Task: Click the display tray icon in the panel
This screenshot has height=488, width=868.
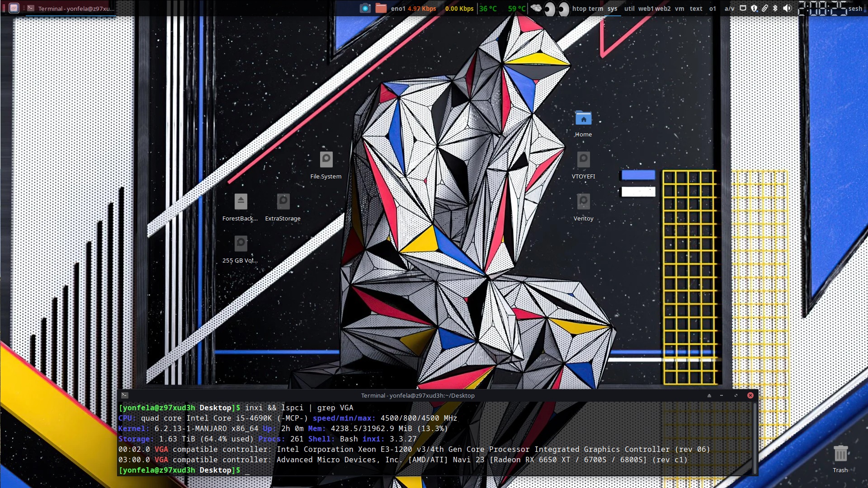Action: click(743, 8)
